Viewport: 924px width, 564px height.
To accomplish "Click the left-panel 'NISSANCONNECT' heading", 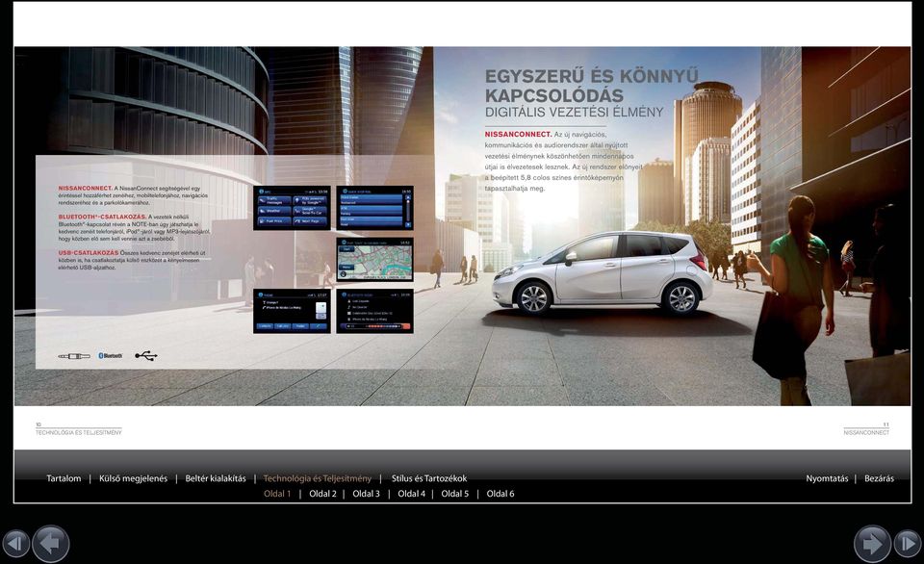I will pos(85,188).
